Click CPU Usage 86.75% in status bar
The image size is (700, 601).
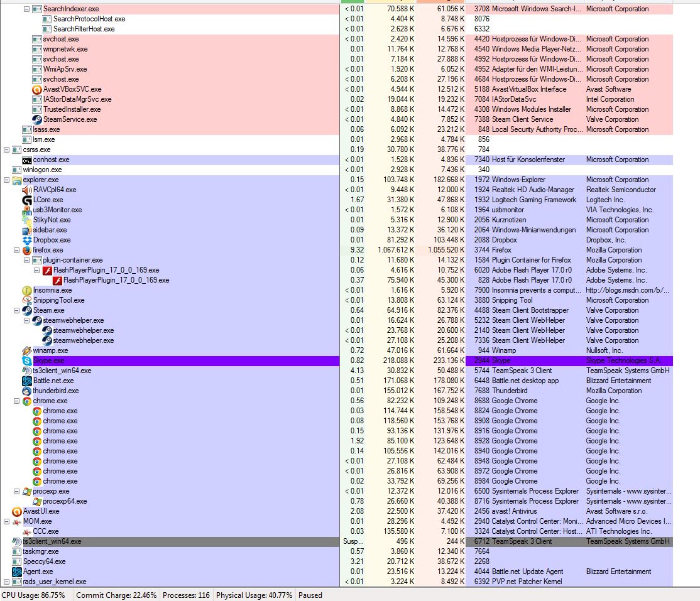(x=33, y=595)
